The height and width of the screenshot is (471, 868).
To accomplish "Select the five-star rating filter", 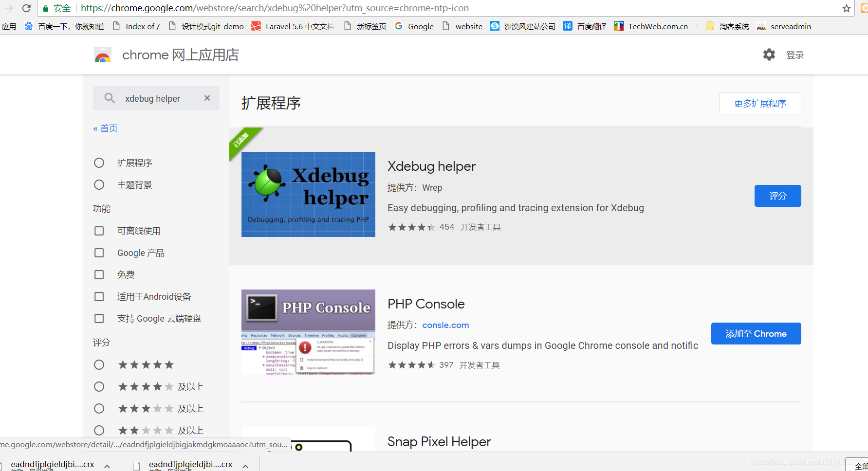I will 99,364.
